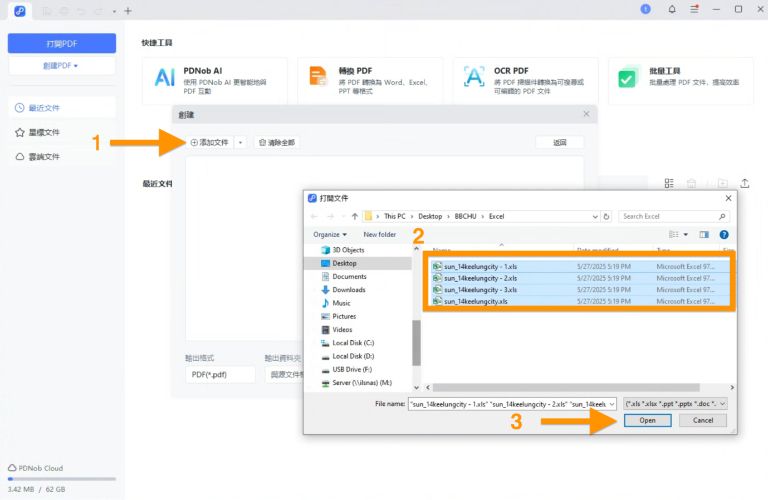
Task: Select 最近文件 in the sidebar
Action: pyautogui.click(x=62, y=108)
